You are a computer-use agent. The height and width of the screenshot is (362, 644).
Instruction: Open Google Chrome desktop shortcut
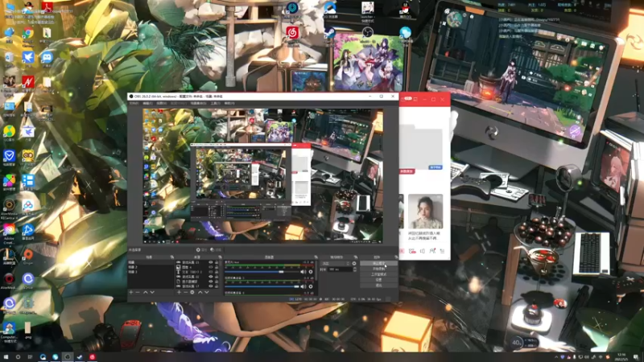[x=28, y=33]
